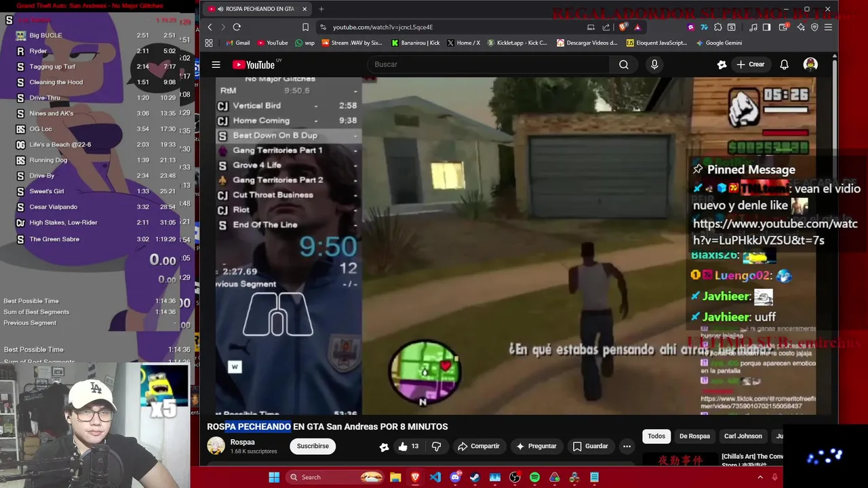868x488 pixels.
Task: Open Brave Rewards triangle icon
Action: tap(637, 27)
